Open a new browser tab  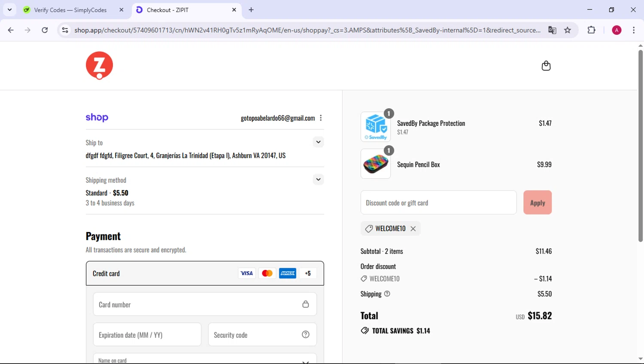point(251,10)
